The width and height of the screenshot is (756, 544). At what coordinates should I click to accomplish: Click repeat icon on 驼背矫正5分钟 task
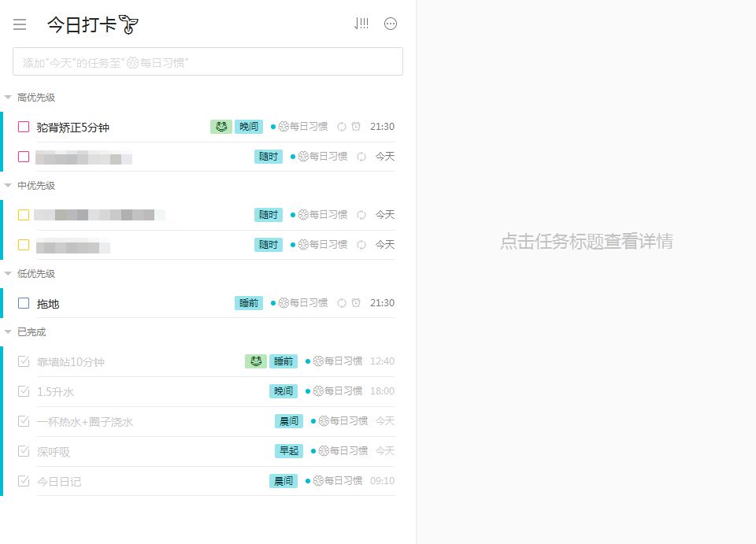click(x=342, y=127)
